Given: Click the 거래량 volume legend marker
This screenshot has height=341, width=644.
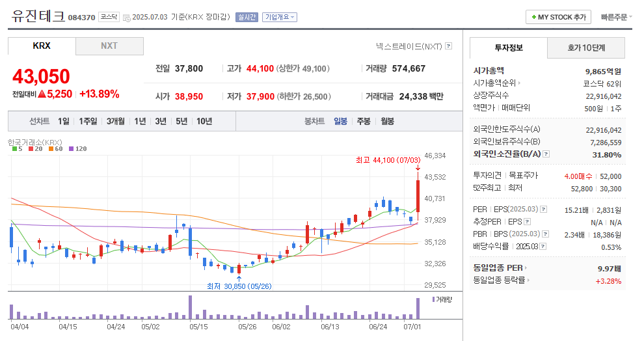Looking at the screenshot, I should [x=433, y=299].
